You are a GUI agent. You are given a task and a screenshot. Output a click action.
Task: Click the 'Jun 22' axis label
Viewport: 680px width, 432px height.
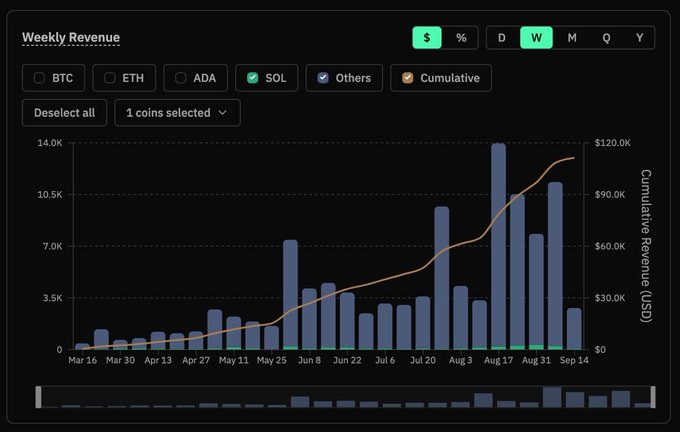[347, 360]
